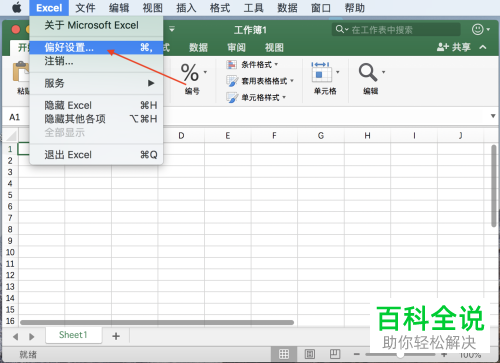
Task: Click the zoom out minus
Action: (x=357, y=354)
